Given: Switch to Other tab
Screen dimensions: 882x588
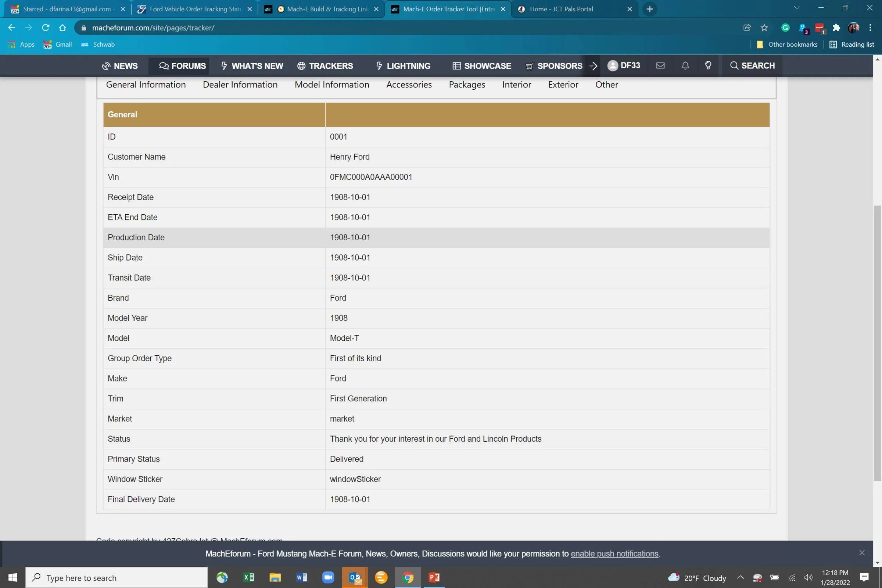Looking at the screenshot, I should point(607,85).
